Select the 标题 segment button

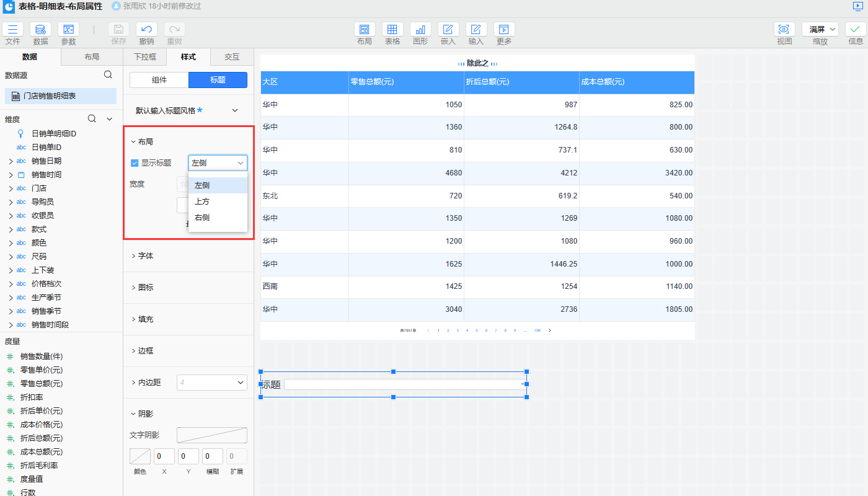point(218,80)
